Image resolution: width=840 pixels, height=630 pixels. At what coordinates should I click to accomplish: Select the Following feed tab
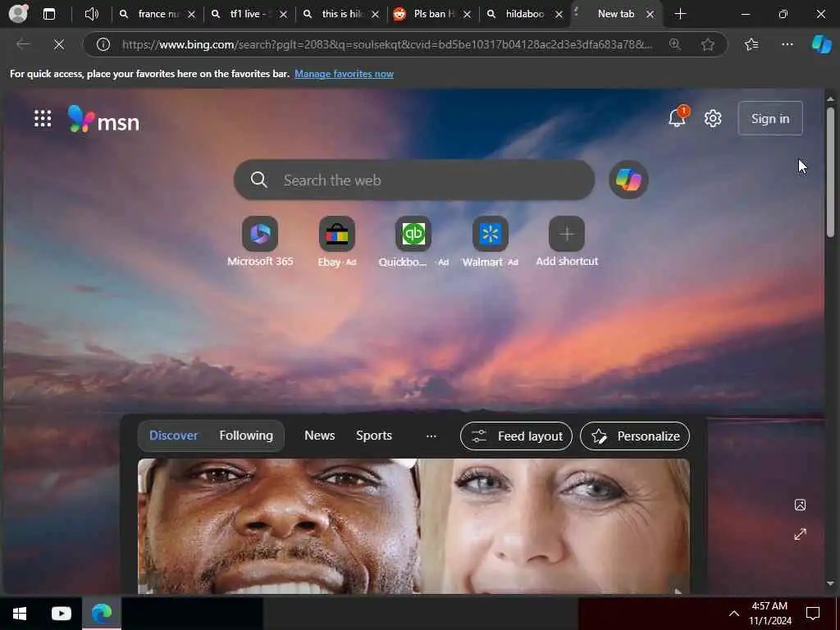click(246, 436)
